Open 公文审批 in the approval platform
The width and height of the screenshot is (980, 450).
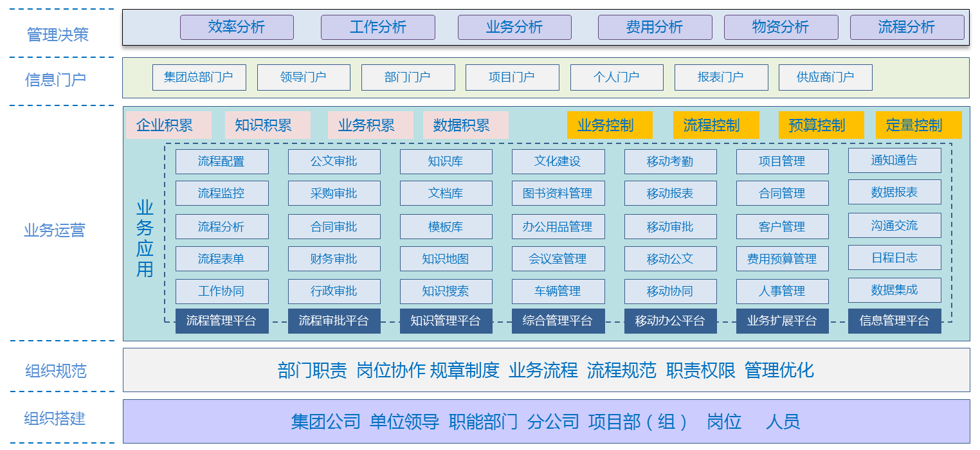(x=334, y=161)
